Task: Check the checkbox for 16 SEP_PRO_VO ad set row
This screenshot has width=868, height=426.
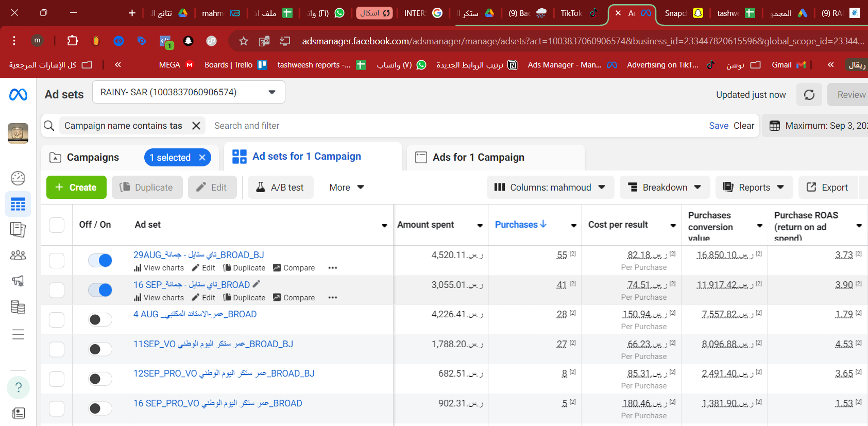Action: coord(57,408)
